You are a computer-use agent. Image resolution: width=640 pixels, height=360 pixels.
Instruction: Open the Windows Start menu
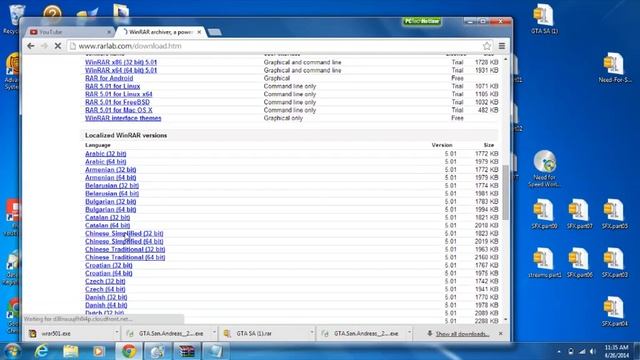coord(12,351)
